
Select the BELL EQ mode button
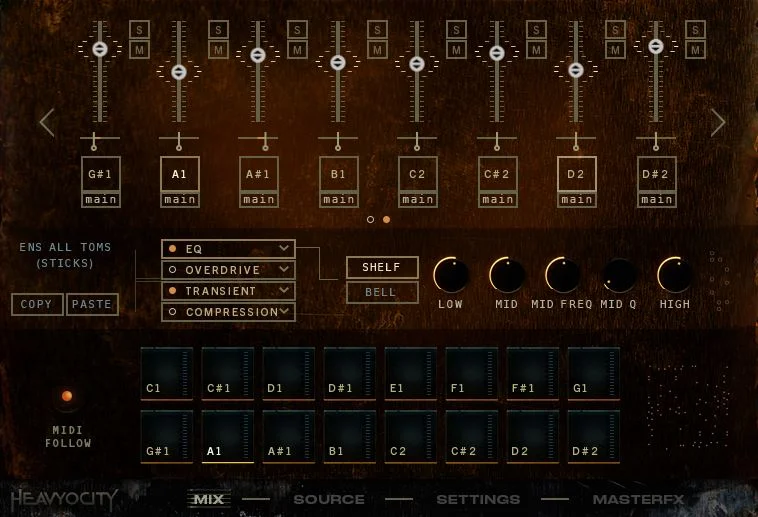point(382,292)
